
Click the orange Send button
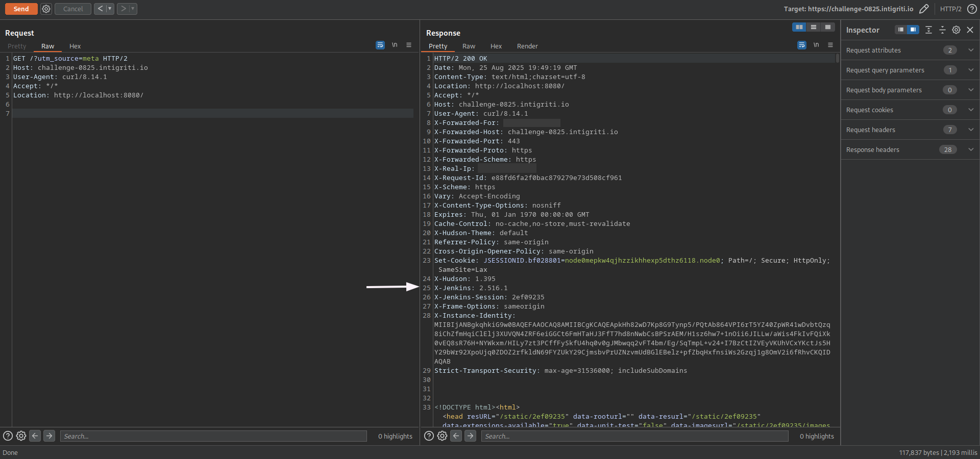[21, 9]
